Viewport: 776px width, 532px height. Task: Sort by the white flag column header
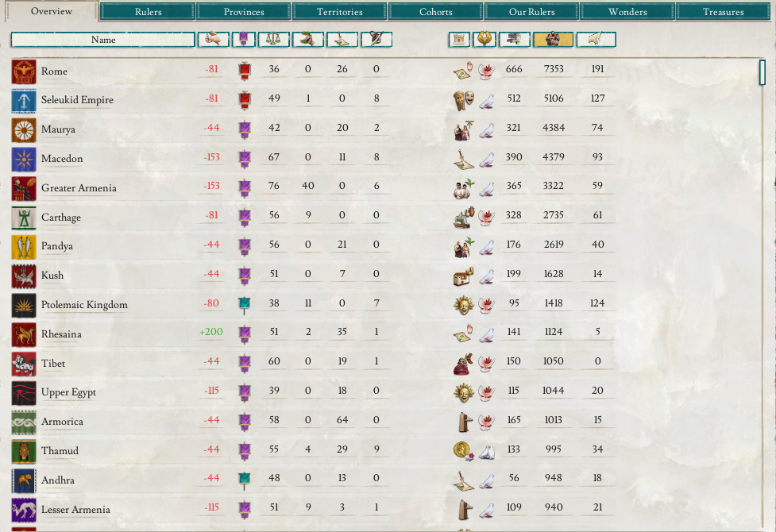pyautogui.click(x=596, y=39)
